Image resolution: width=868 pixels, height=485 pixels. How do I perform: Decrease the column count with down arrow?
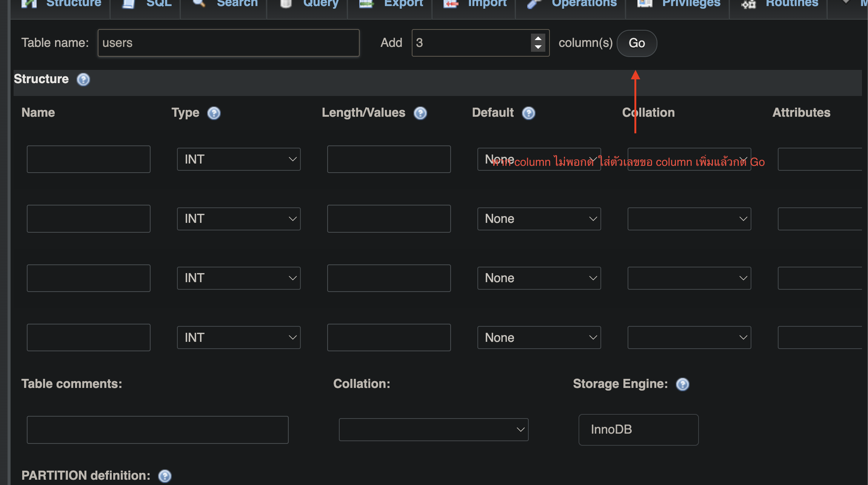point(538,47)
